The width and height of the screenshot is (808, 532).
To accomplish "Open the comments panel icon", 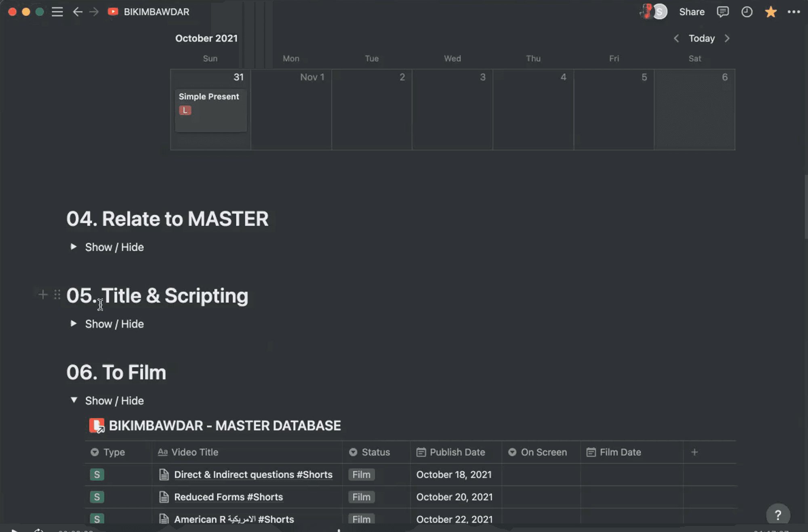I will (x=722, y=12).
